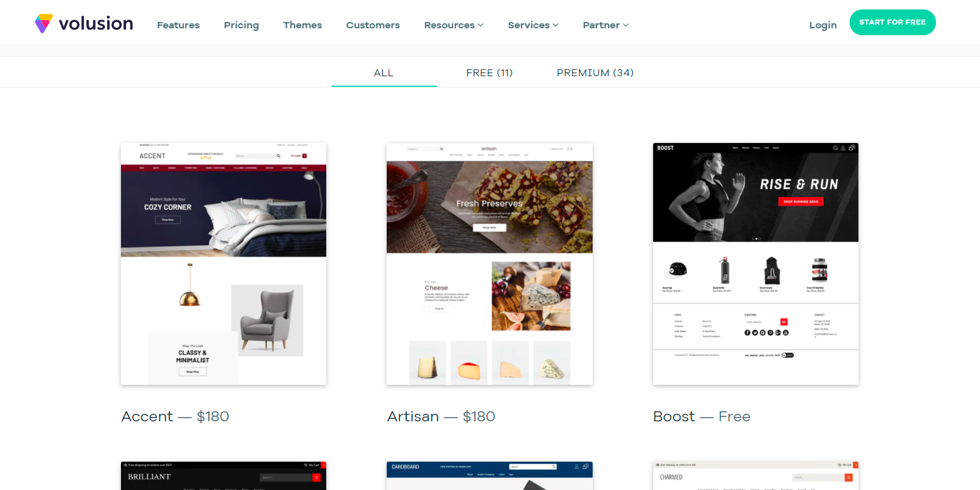Go to the Pricing page
The image size is (980, 490).
tap(241, 25)
